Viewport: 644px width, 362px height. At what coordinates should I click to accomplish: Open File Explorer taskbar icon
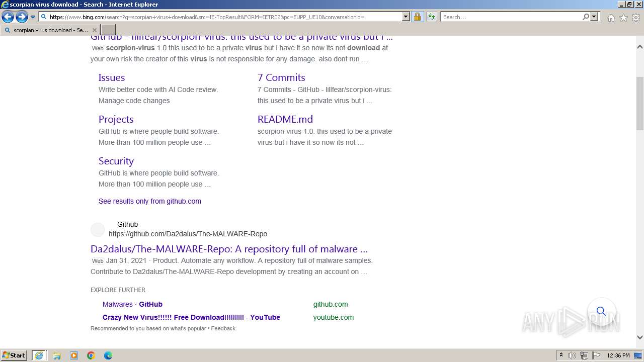coord(57,355)
